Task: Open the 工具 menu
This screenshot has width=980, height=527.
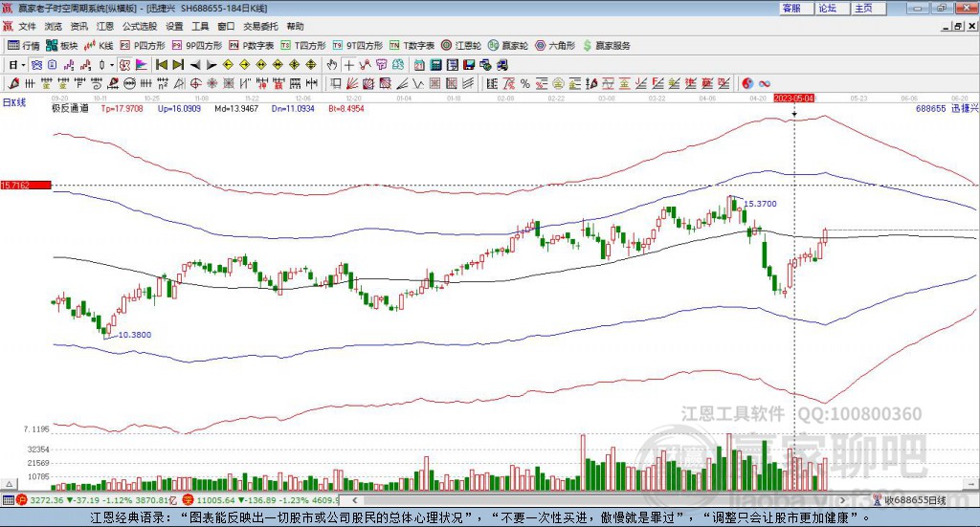Action: (200, 26)
